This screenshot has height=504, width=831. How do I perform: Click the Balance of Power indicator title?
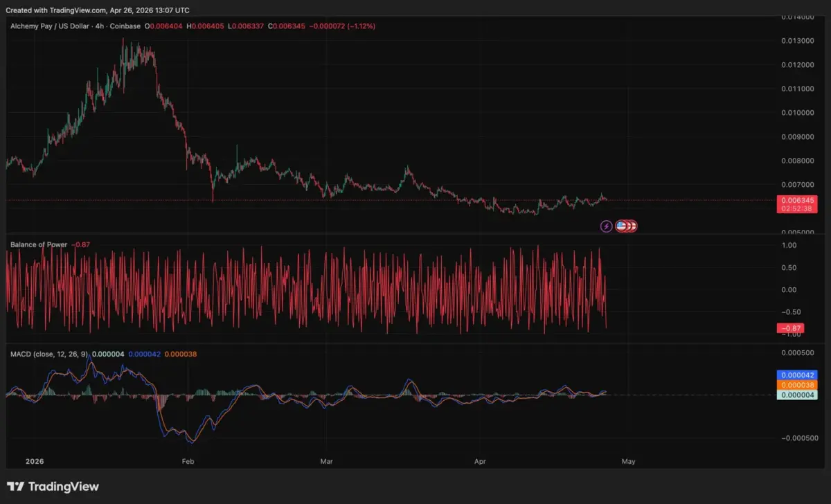[38, 244]
